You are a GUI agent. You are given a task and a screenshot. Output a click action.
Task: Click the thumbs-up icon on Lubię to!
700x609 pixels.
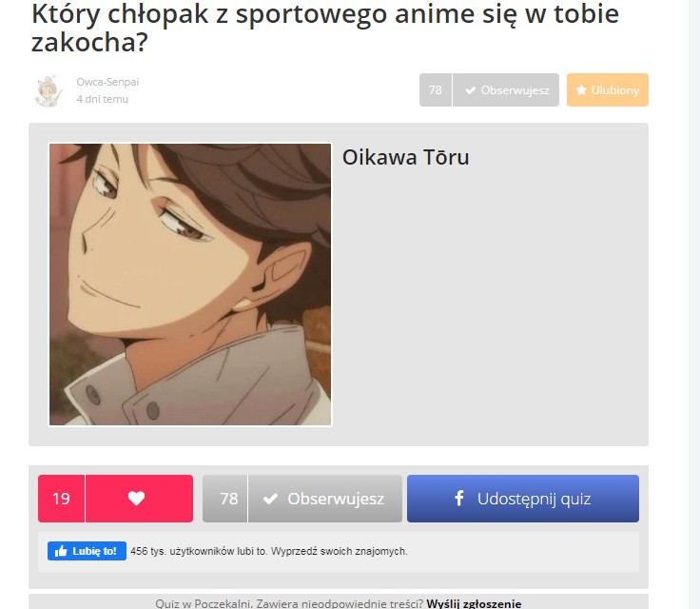[x=61, y=551]
